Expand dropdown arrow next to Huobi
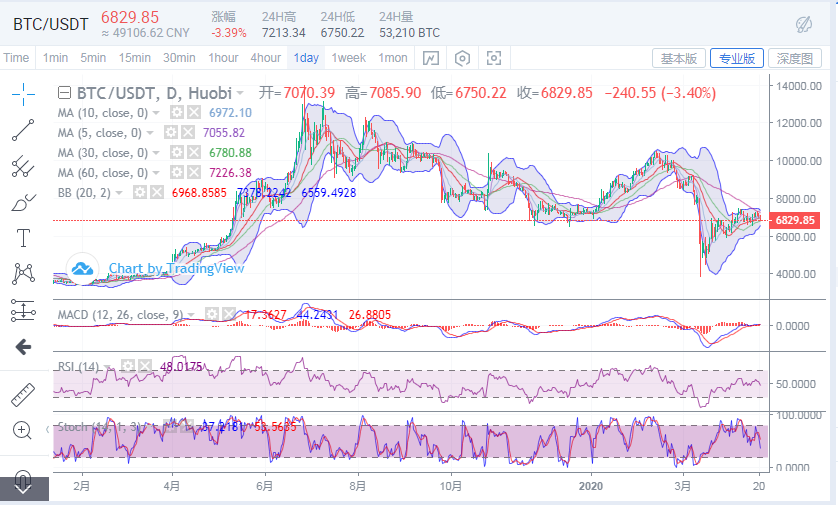This screenshot has width=838, height=505. pyautogui.click(x=240, y=94)
